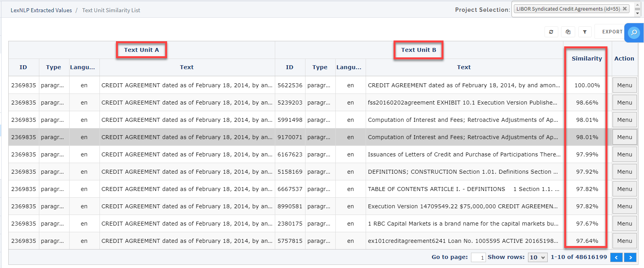Viewport: 644px width, 268px height.
Task: Sort by Text Unit B Language column header
Action: point(350,67)
